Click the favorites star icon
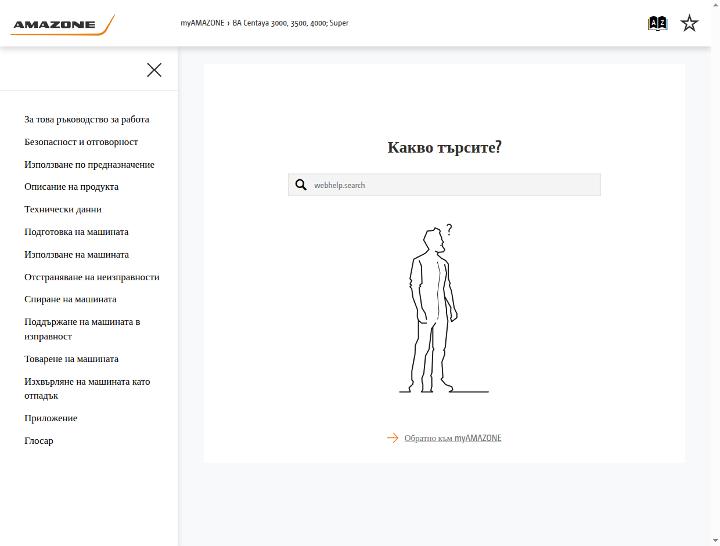The width and height of the screenshot is (720, 546). coord(689,23)
